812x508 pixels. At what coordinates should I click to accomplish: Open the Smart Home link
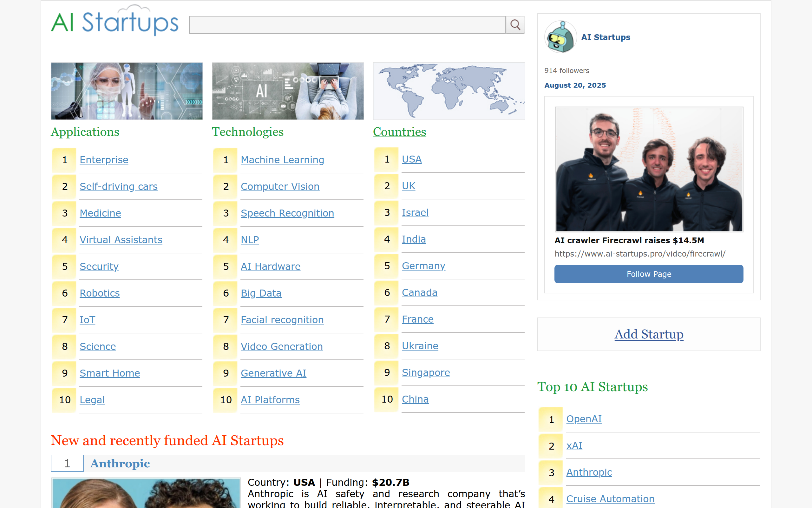(x=110, y=373)
